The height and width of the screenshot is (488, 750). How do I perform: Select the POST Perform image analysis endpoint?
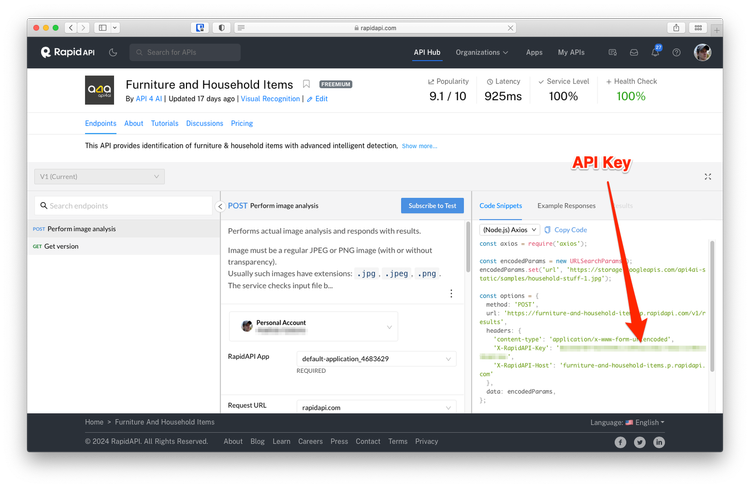[123, 229]
